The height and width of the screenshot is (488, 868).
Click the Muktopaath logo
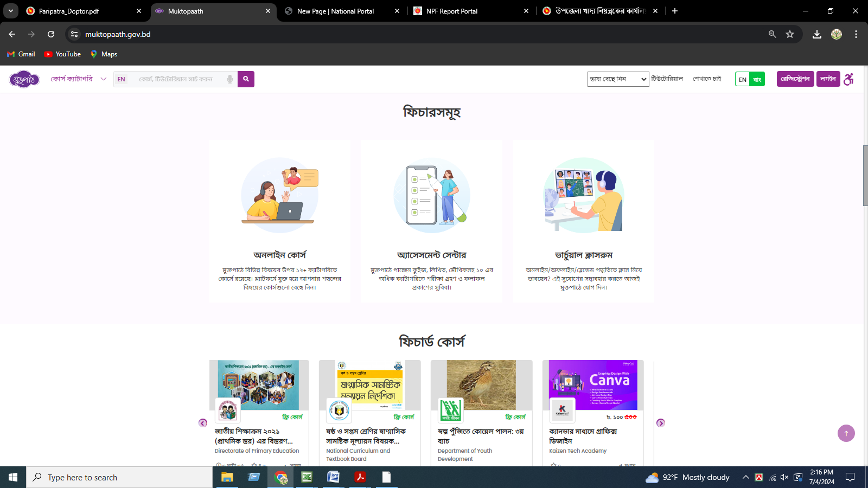pos(24,79)
